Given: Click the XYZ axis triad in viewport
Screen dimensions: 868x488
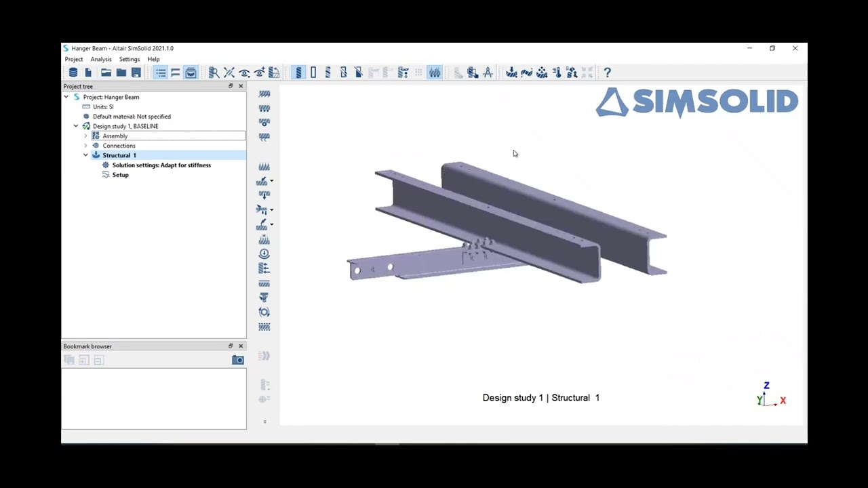Looking at the screenshot, I should point(771,395).
